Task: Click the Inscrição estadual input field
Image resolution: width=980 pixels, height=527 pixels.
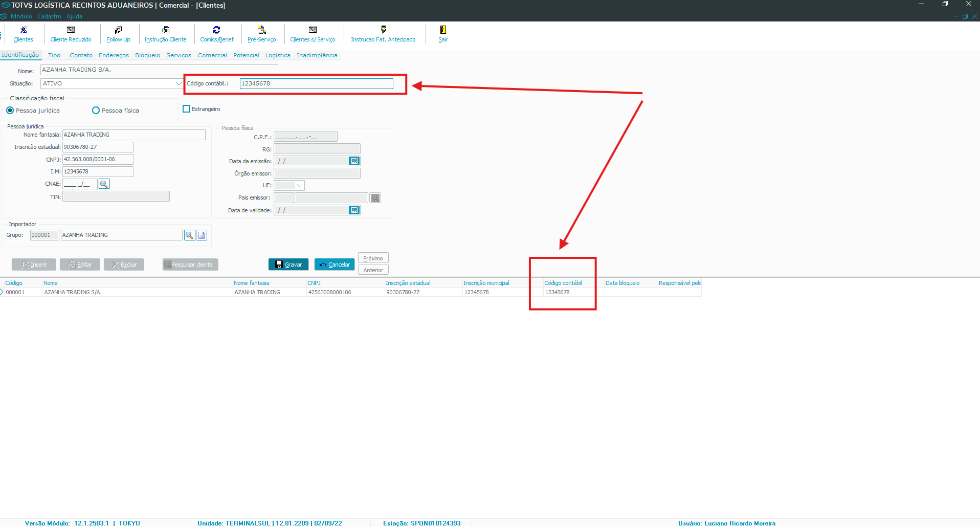Action: coord(98,147)
